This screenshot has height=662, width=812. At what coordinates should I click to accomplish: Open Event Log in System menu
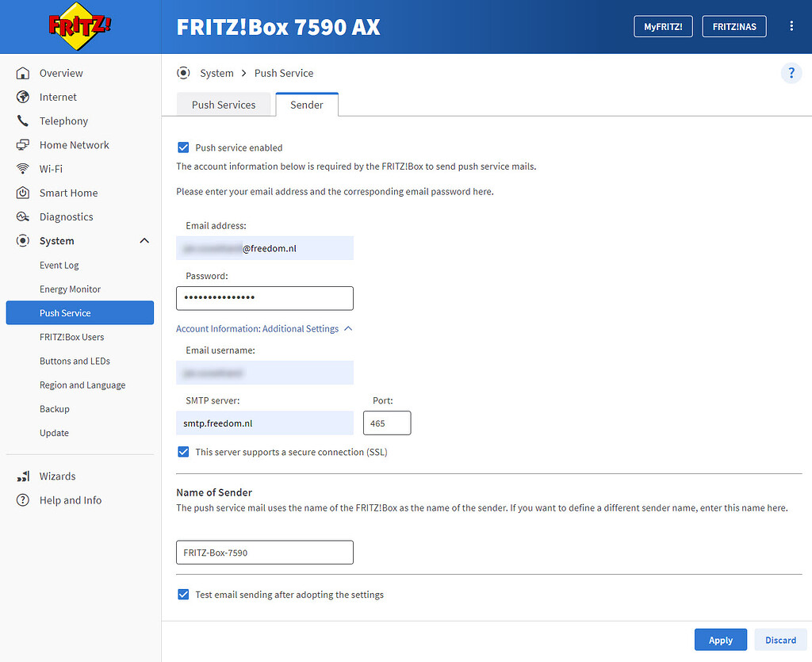pyautogui.click(x=59, y=266)
